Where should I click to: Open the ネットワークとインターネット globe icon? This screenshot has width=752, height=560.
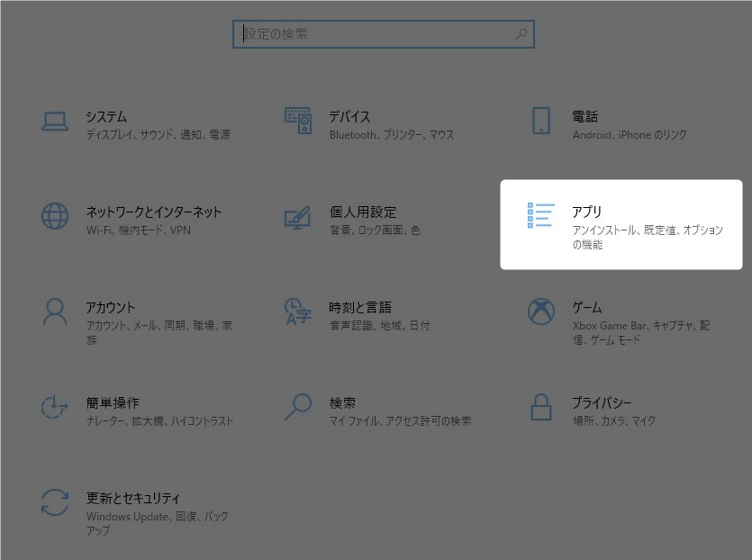point(55,216)
